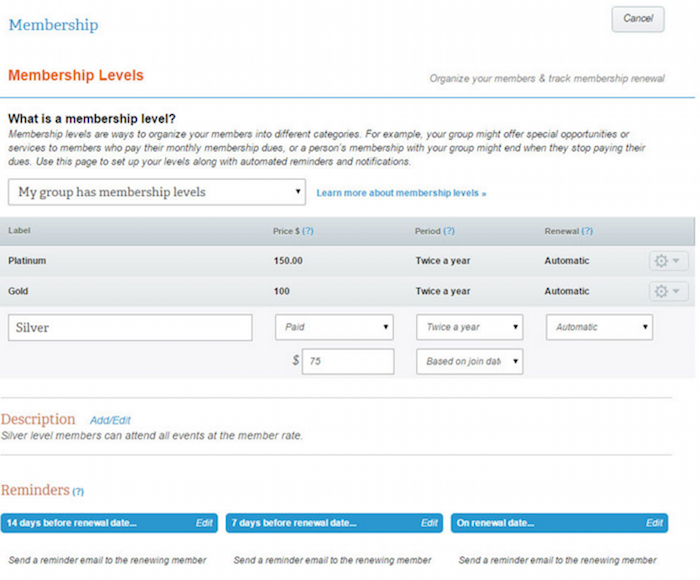
Task: Click the Cancel button
Action: pyautogui.click(x=637, y=19)
